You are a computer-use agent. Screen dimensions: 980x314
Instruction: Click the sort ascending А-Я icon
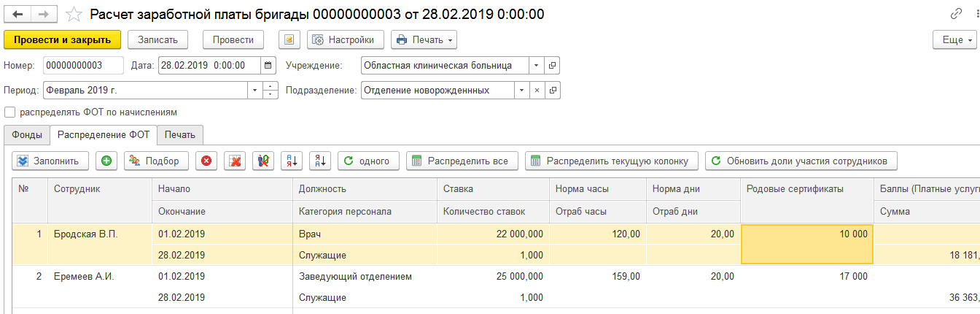point(291,161)
